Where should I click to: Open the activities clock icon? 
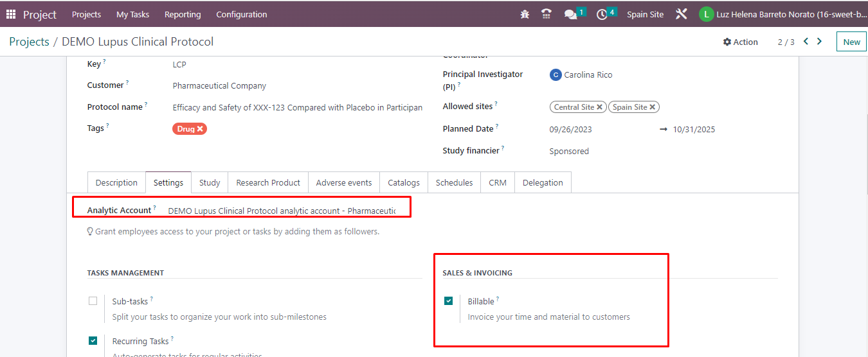click(602, 14)
